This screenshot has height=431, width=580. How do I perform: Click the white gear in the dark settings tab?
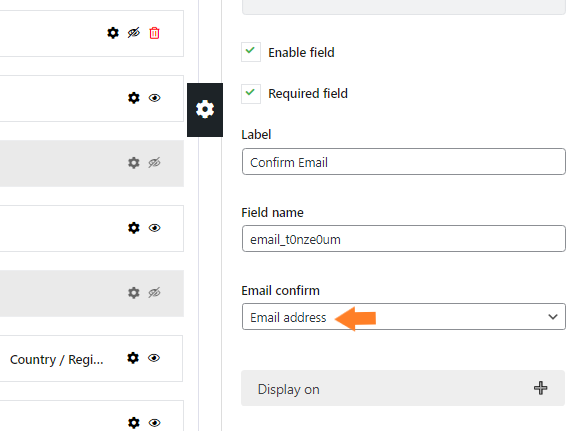pos(205,110)
